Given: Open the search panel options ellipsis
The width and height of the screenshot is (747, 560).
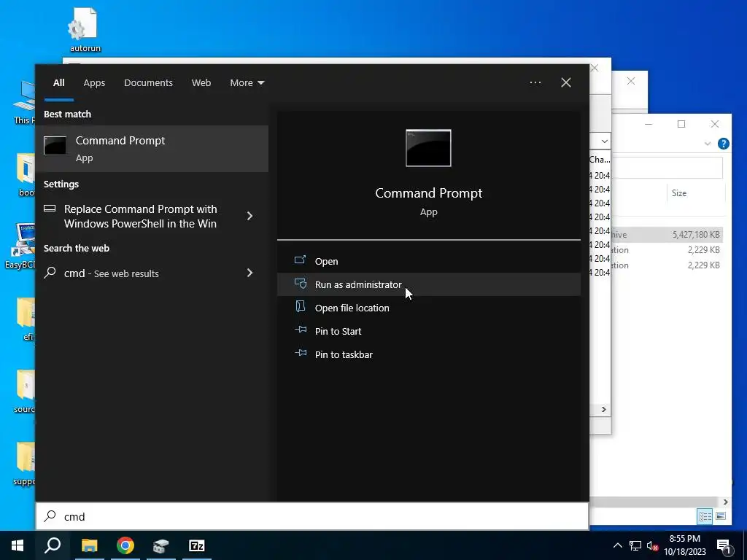Looking at the screenshot, I should point(535,82).
